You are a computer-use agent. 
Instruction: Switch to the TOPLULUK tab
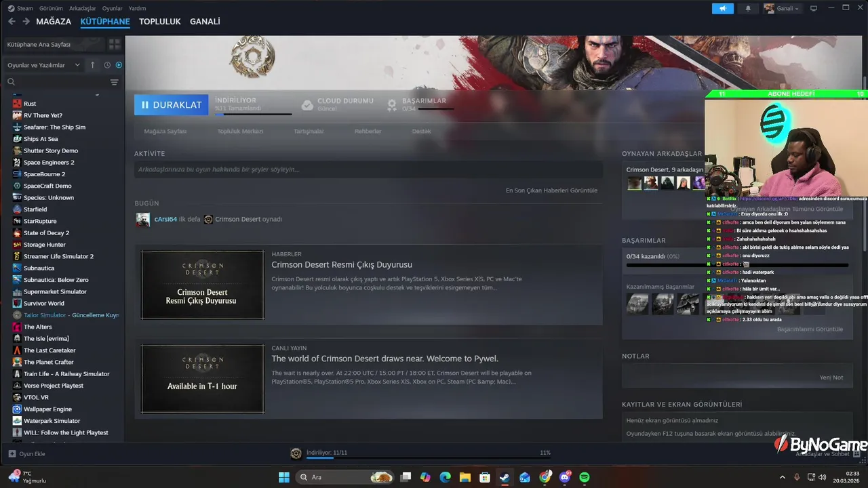[160, 22]
